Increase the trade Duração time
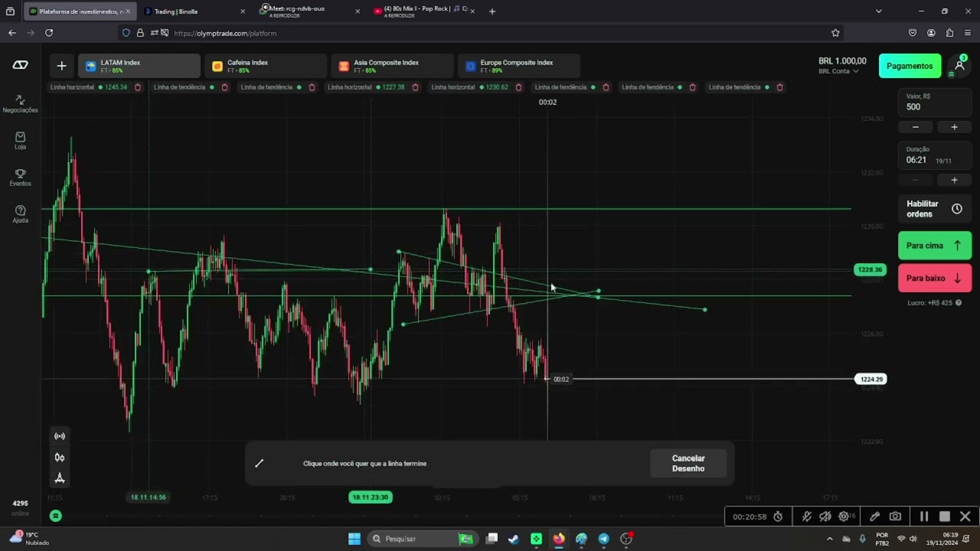 click(954, 181)
